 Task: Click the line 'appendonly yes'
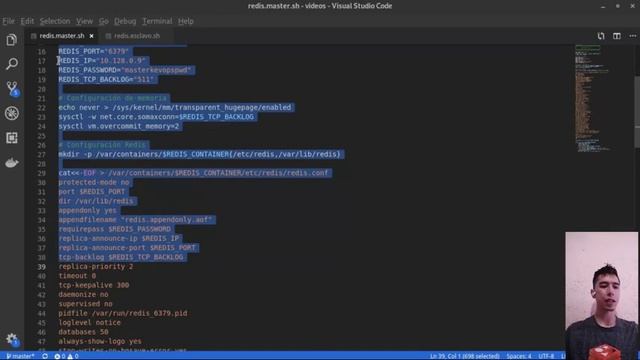click(87, 211)
